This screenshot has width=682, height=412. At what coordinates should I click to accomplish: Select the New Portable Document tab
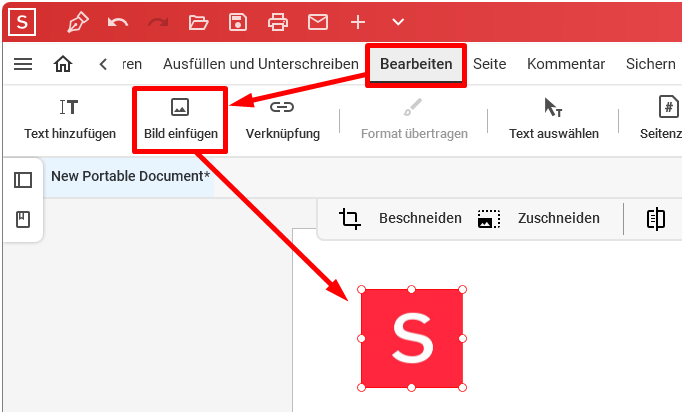(130, 176)
